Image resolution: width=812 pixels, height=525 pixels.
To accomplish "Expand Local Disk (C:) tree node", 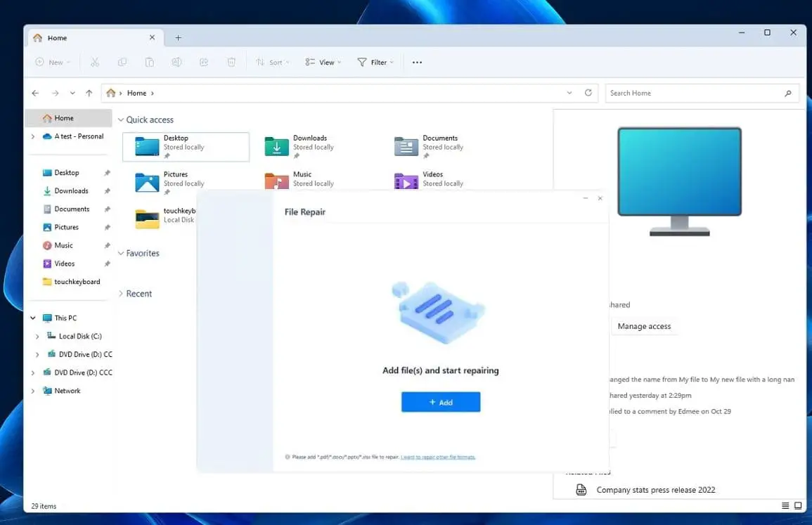I will click(37, 337).
